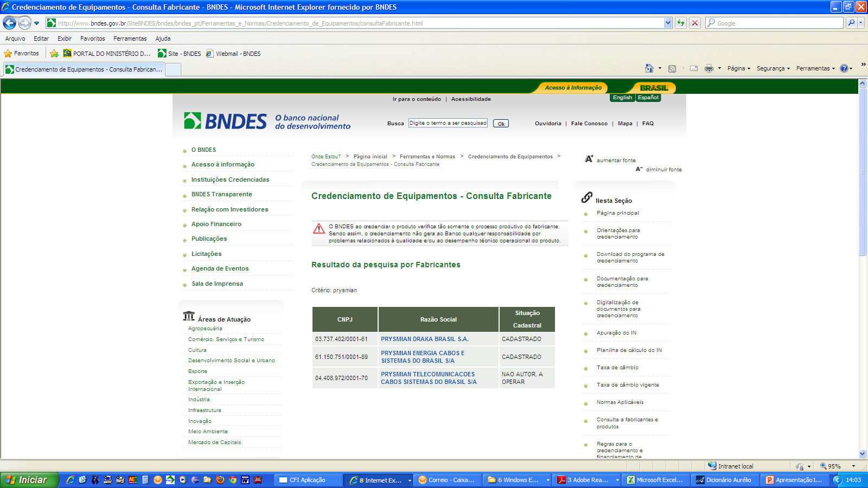Click the RSS feeds icon
Screen dimensions: 868x488
pos(672,68)
